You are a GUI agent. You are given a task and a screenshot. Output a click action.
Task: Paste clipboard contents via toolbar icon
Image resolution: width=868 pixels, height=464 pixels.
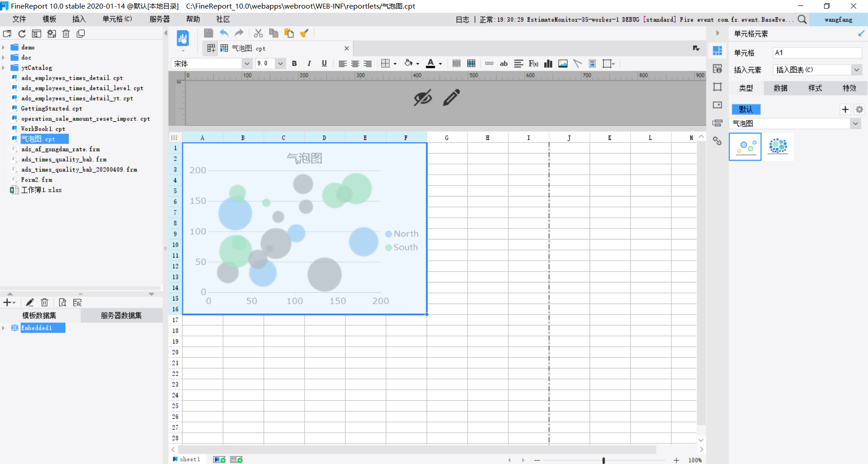coord(289,33)
